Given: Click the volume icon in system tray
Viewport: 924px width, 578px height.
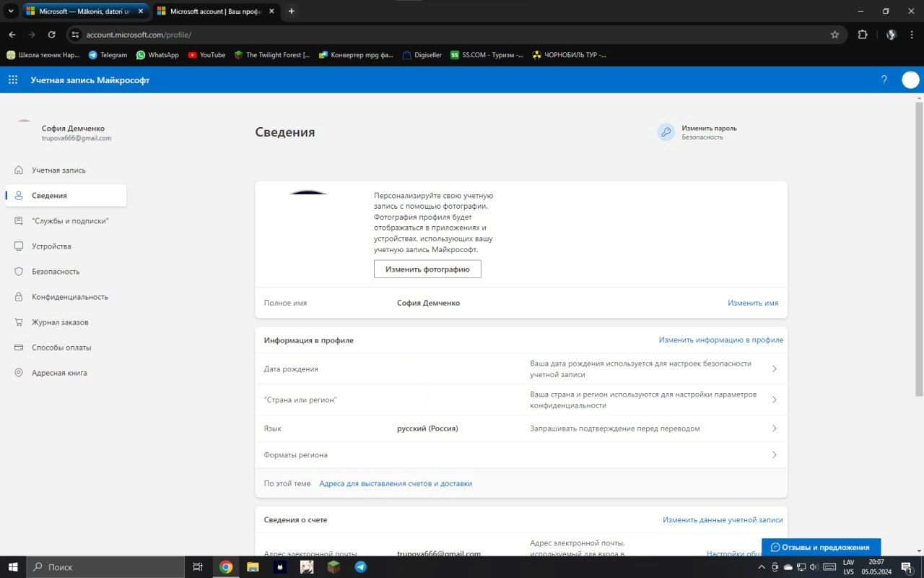Looking at the screenshot, I should (x=813, y=567).
